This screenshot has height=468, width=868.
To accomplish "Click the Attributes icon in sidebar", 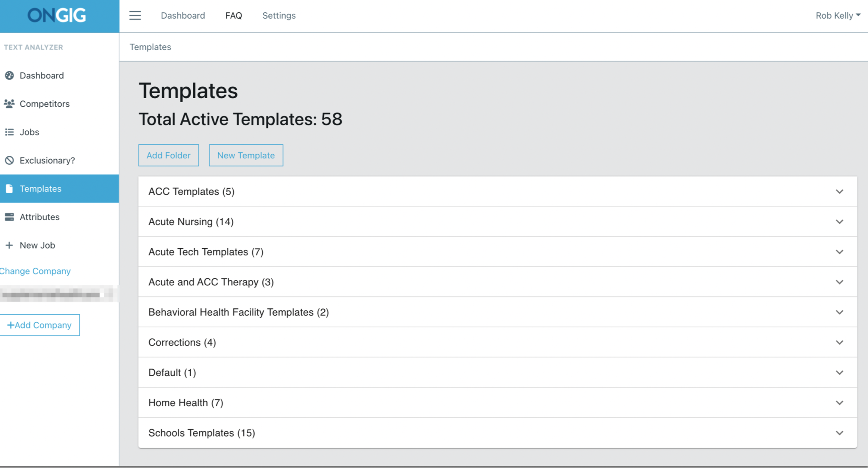I will [x=9, y=216].
